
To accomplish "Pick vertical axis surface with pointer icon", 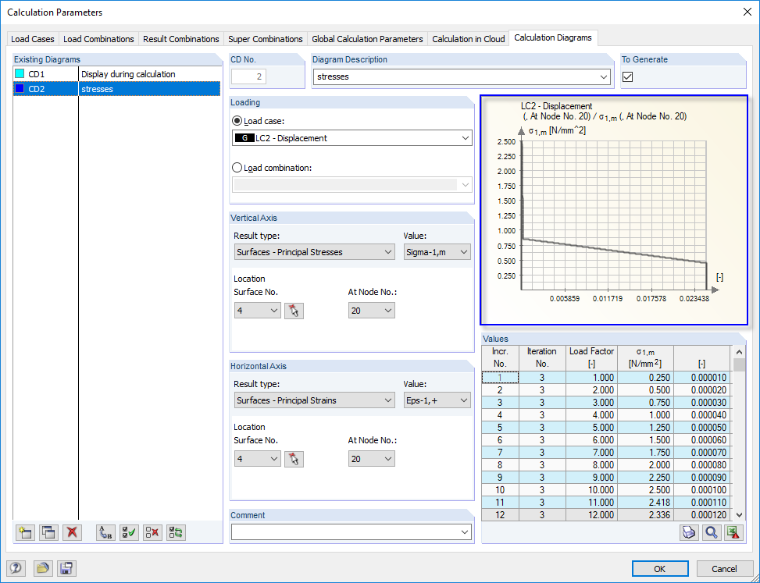I will click(x=294, y=311).
